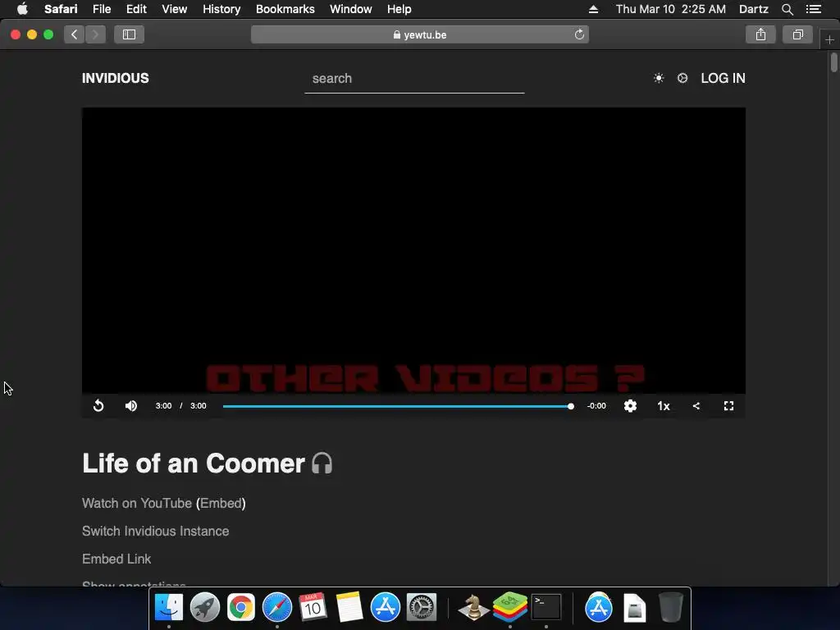This screenshot has height=630, width=840.
Task: Open the App Store icon next to Terminal
Action: tap(598, 608)
